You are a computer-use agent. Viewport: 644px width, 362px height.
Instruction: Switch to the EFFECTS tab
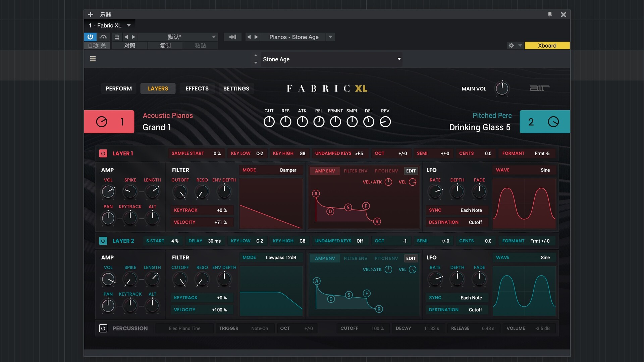197,88
